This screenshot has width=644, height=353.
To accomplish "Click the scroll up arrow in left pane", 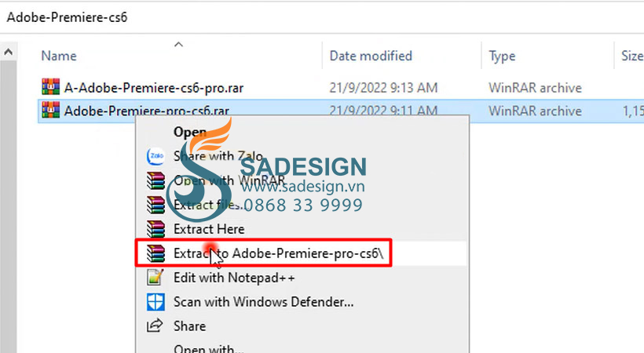I will pos(8,52).
